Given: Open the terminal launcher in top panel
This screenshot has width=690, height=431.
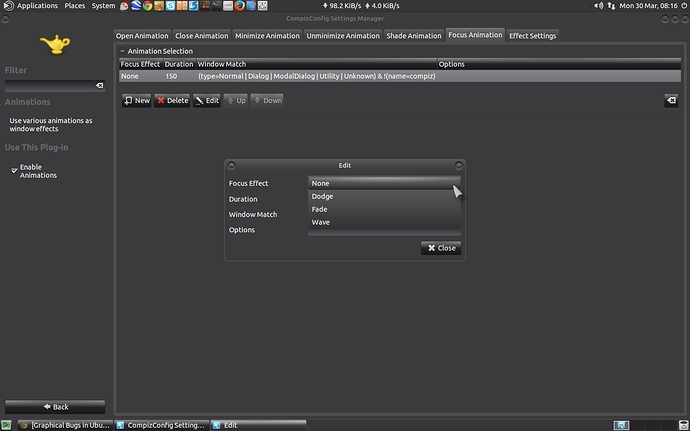Looking at the screenshot, I should pos(216,6).
